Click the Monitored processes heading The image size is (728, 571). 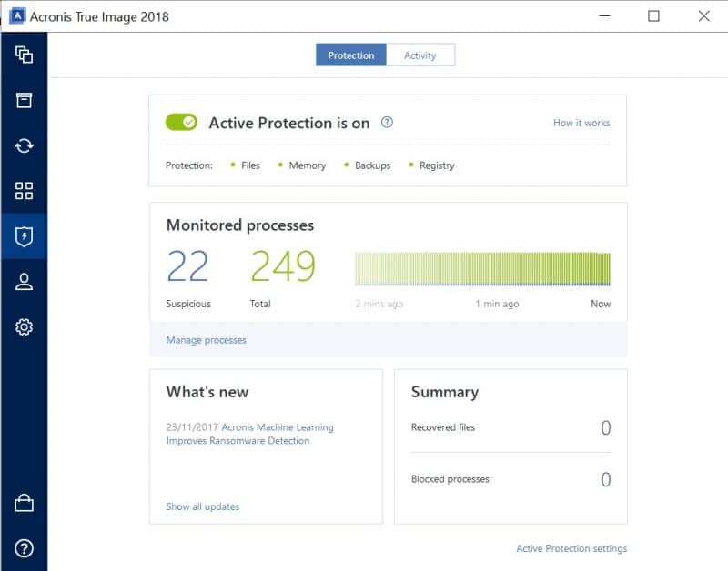(x=240, y=225)
